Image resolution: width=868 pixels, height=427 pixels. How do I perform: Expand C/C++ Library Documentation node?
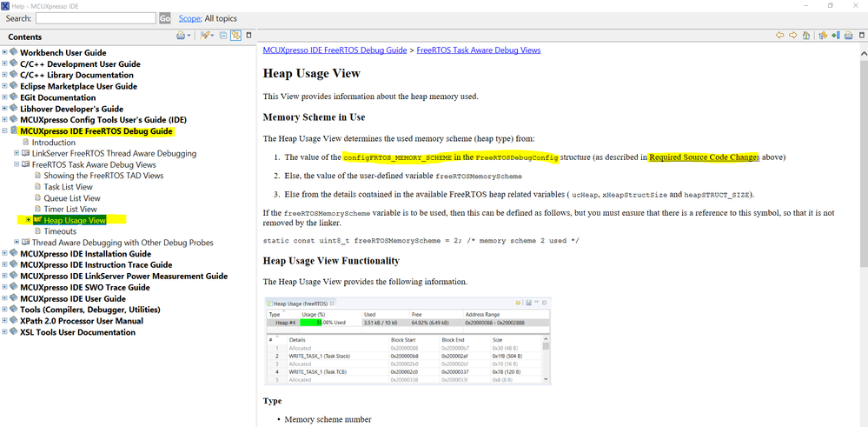5,76
